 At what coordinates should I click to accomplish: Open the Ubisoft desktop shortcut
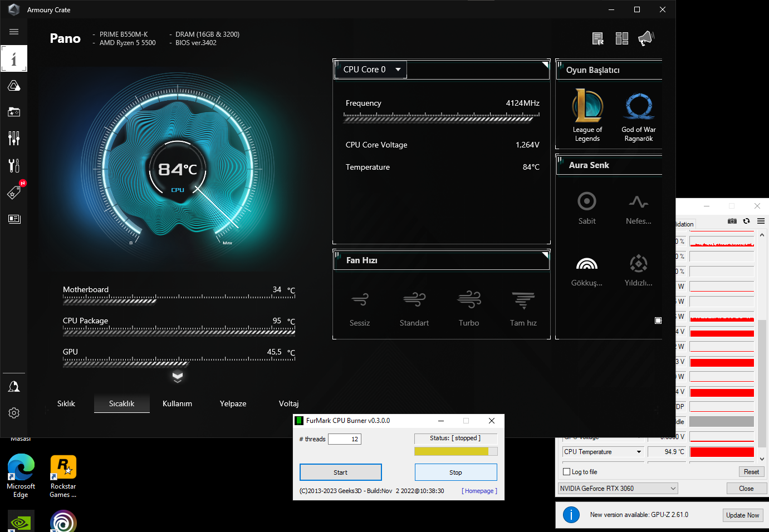[x=63, y=522]
